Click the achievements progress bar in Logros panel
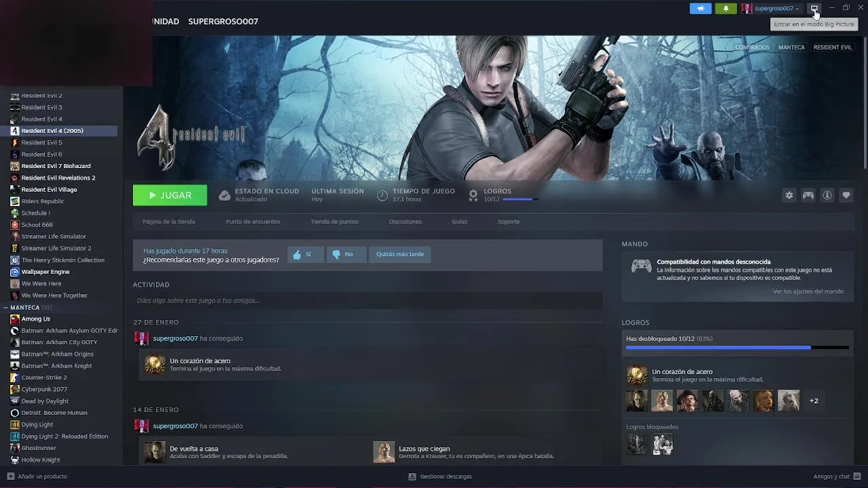This screenshot has width=868, height=488. (737, 348)
